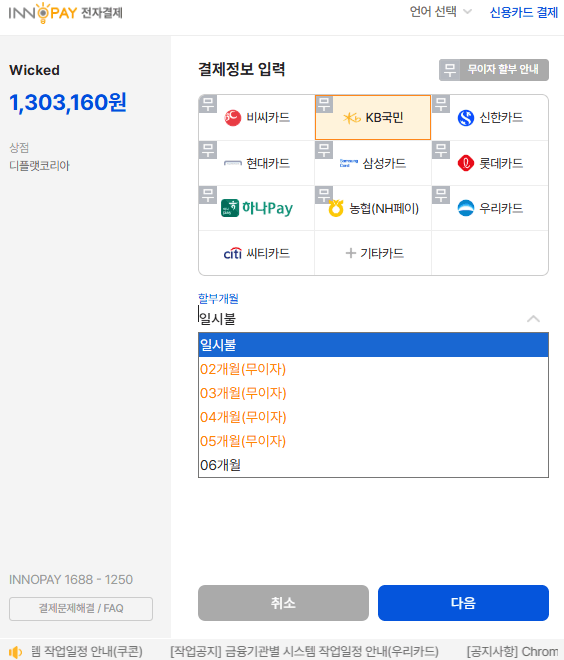Click the 1,303,160원 amount text
564x660 pixels.
[68, 102]
